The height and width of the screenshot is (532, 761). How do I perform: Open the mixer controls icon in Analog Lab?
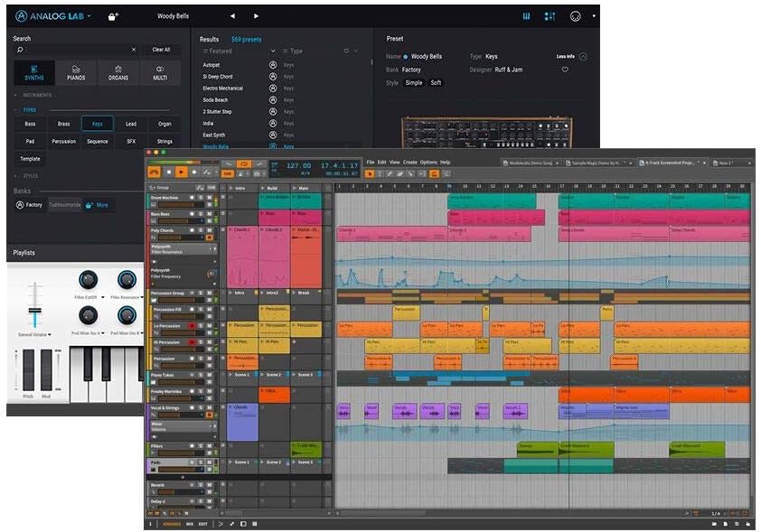550,16
